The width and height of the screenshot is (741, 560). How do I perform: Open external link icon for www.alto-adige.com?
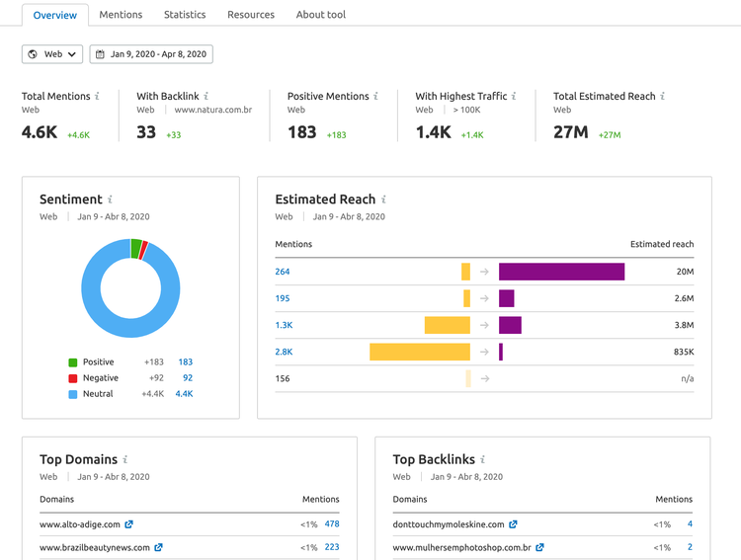(x=128, y=524)
